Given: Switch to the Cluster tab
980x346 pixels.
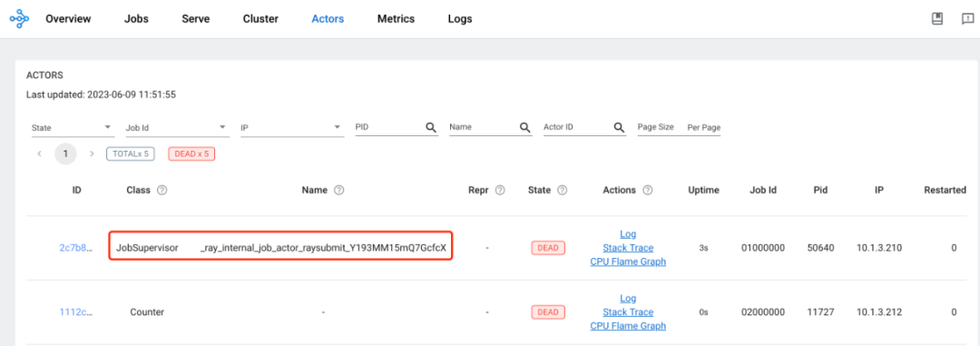Looking at the screenshot, I should click(x=260, y=19).
